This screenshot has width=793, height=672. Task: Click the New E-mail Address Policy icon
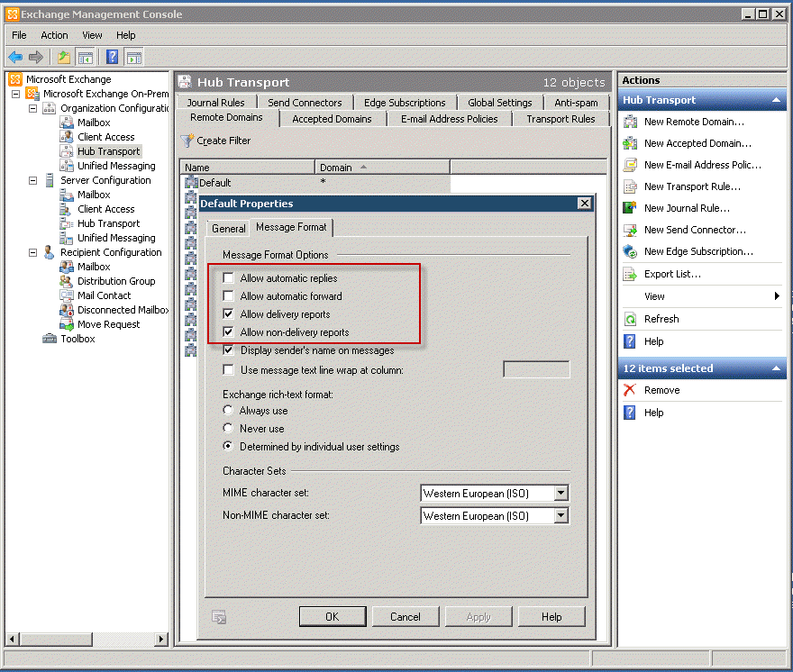pos(630,165)
